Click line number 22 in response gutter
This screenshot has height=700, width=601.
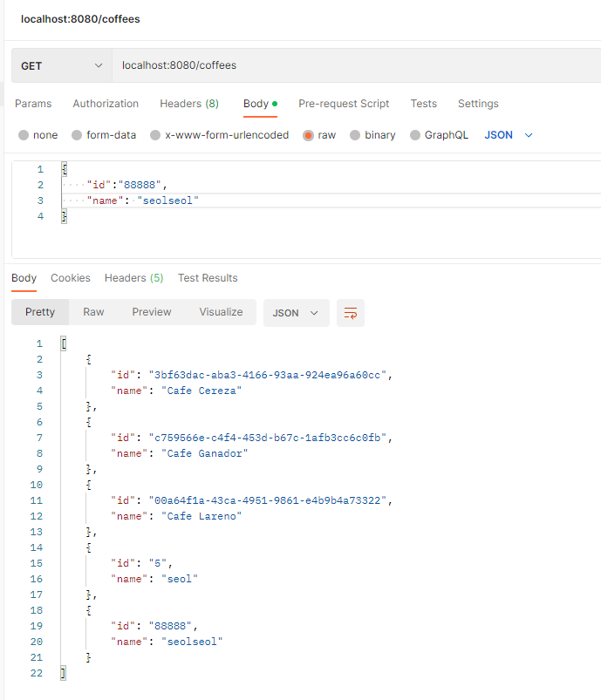coord(37,673)
